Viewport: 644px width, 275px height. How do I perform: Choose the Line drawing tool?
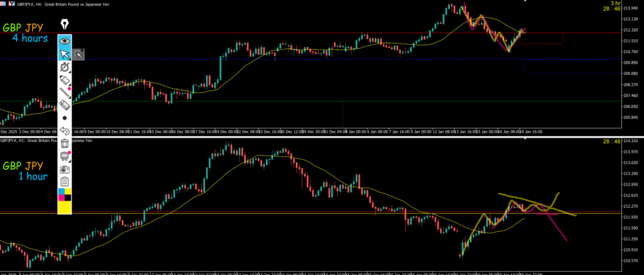click(x=64, y=93)
